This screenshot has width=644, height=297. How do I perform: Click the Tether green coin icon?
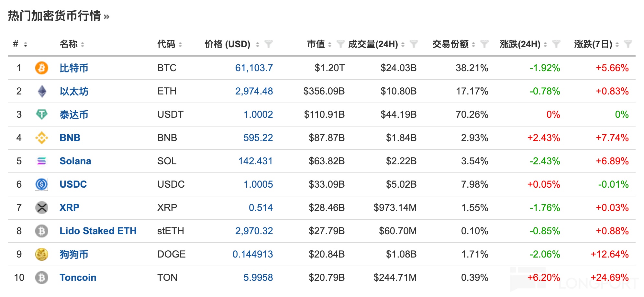[41, 115]
